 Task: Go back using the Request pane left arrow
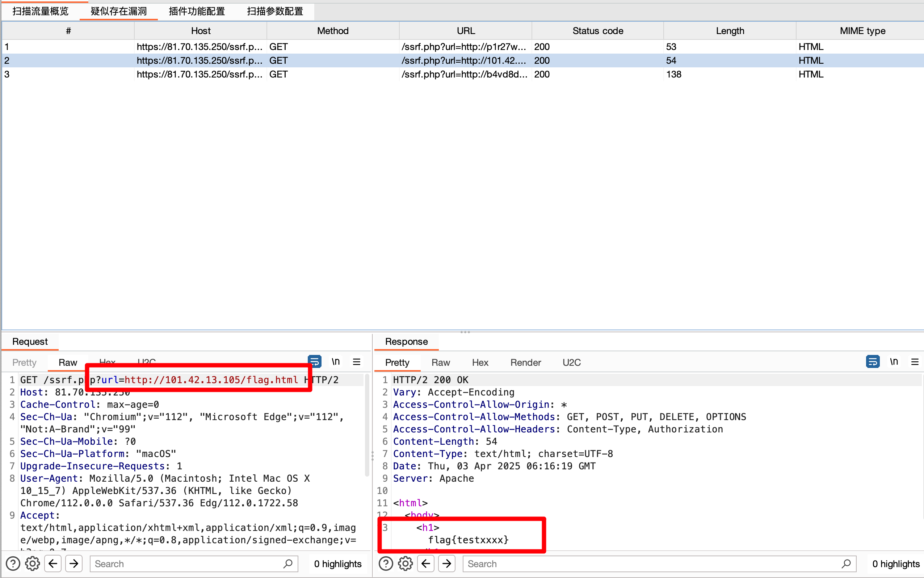(53, 563)
